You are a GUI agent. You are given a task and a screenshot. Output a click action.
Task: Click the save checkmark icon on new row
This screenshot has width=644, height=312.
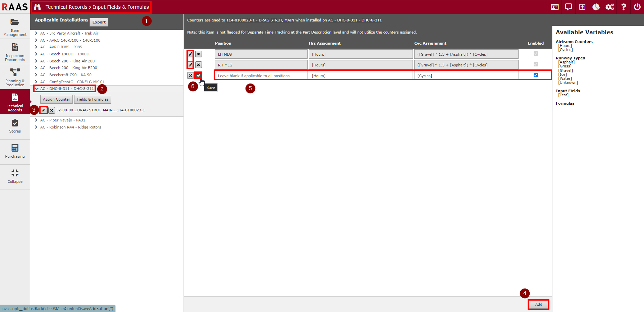click(x=199, y=75)
